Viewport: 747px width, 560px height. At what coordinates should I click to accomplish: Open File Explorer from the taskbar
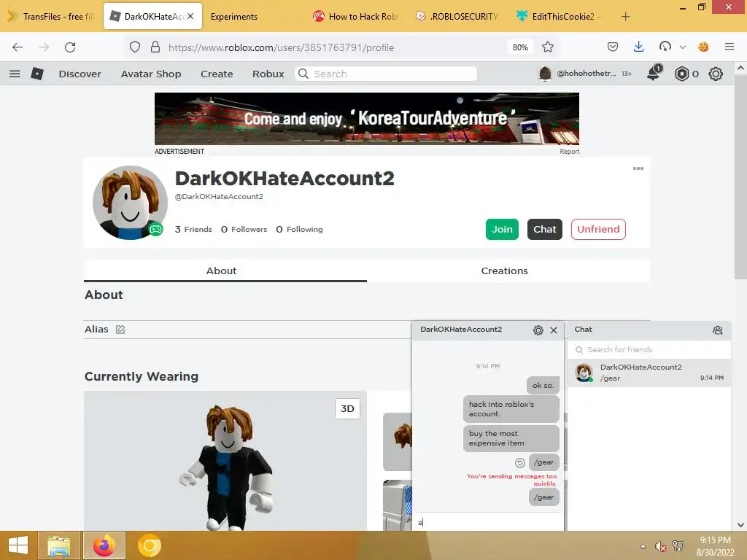pyautogui.click(x=59, y=545)
